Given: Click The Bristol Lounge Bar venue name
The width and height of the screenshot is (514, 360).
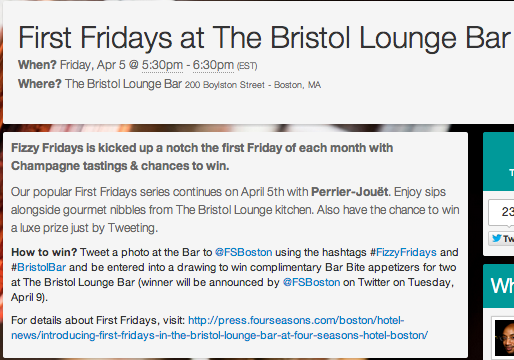Looking at the screenshot, I should tap(123, 84).
